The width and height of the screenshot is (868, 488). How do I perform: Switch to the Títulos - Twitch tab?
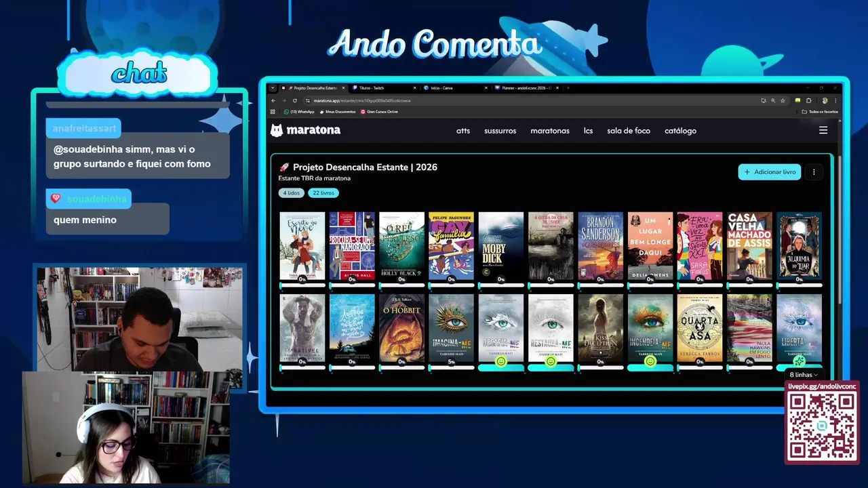[x=383, y=87]
